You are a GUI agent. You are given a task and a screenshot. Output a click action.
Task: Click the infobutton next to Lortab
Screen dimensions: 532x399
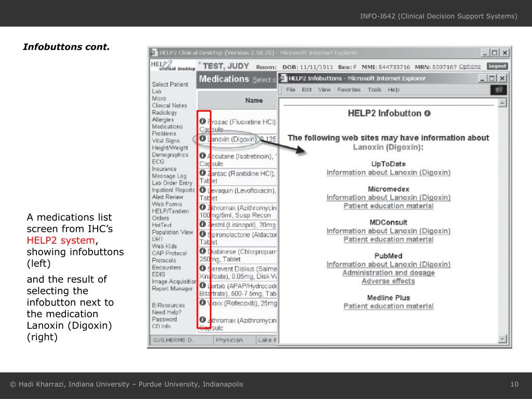(x=203, y=285)
